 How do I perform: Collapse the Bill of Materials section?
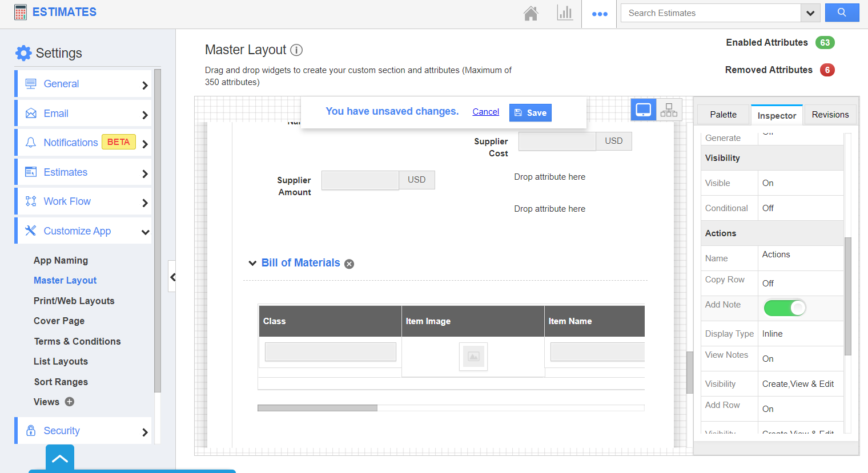(x=252, y=263)
